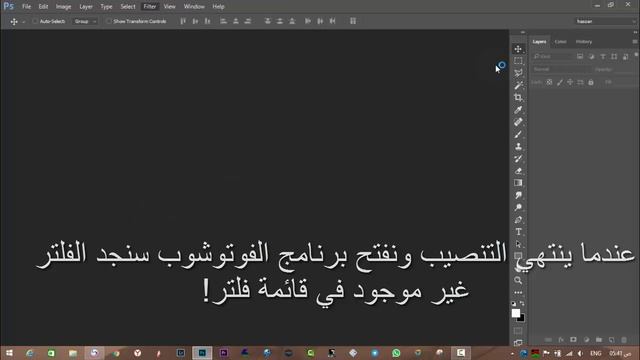
Task: Click the add layer style fx button
Action: click(x=561, y=340)
